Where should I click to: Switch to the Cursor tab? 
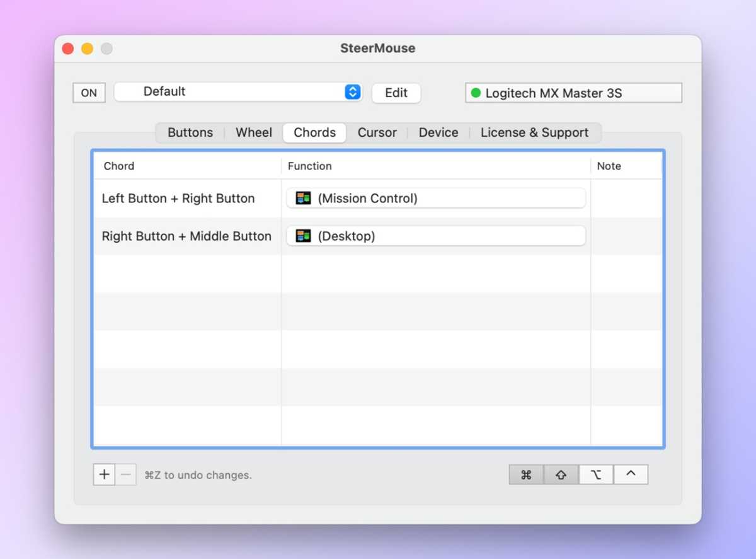point(377,132)
